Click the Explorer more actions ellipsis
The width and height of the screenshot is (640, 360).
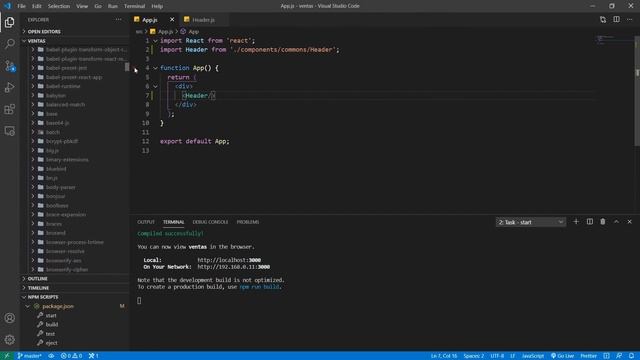[x=118, y=20]
